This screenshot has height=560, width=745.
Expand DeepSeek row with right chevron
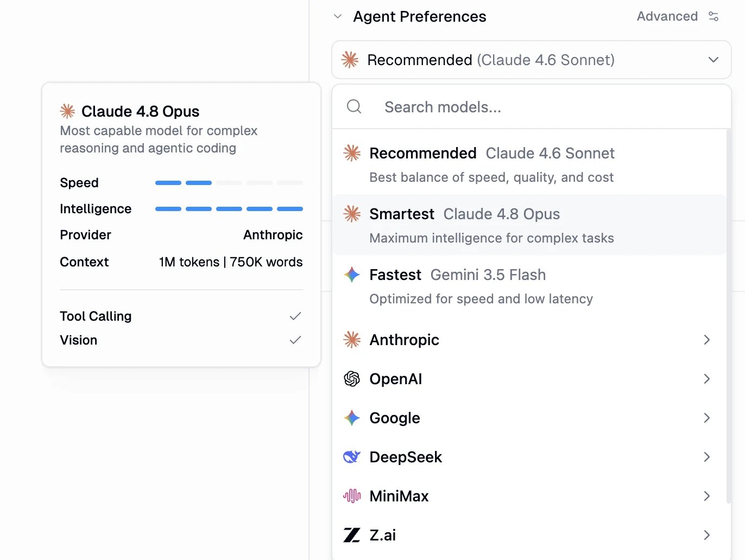[707, 457]
